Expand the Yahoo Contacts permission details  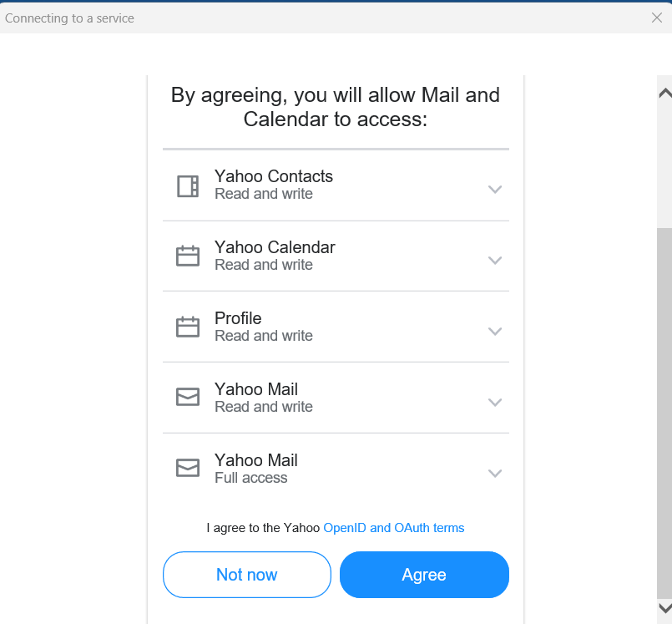[495, 189]
